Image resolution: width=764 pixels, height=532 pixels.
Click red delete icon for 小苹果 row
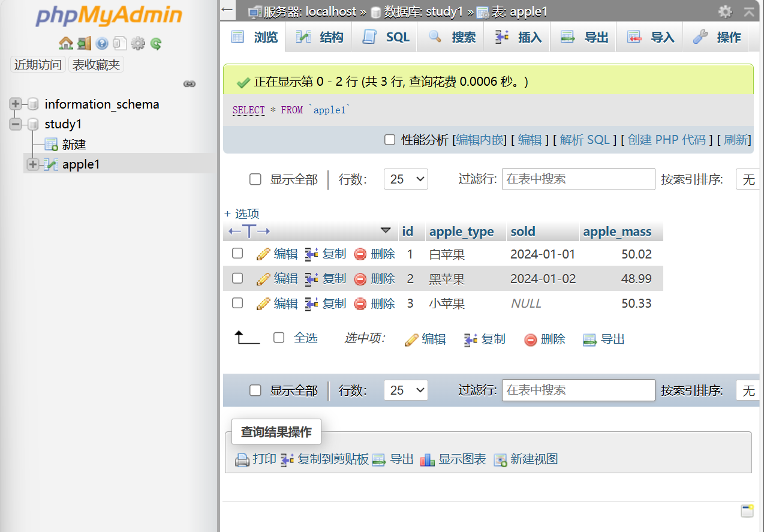pos(360,303)
